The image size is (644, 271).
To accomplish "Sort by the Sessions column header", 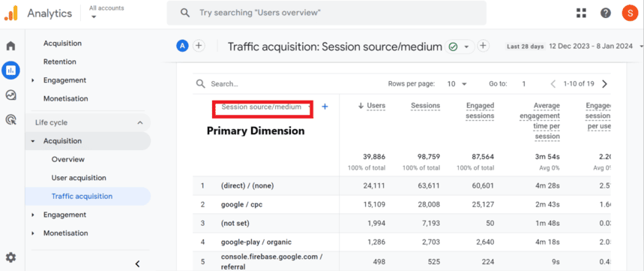I will point(426,106).
